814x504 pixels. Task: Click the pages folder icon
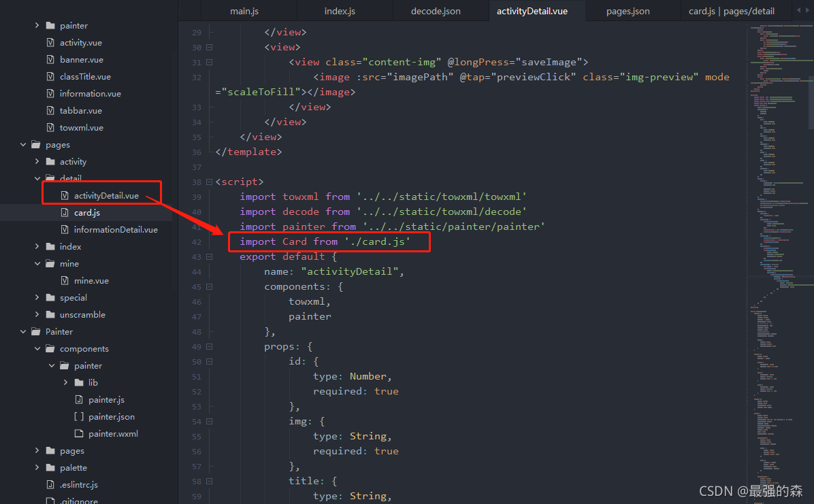tap(36, 145)
